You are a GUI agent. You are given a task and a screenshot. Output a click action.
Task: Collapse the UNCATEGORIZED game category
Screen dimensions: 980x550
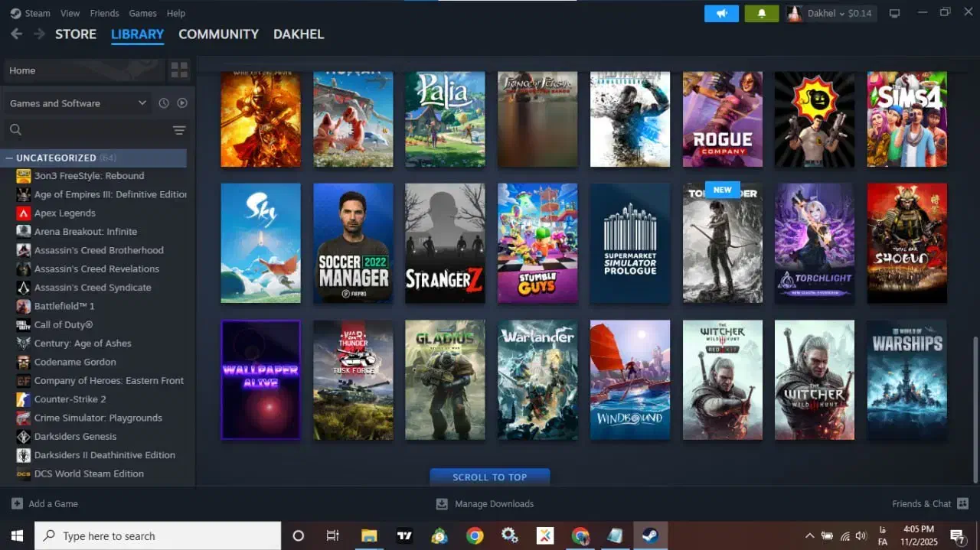point(9,158)
